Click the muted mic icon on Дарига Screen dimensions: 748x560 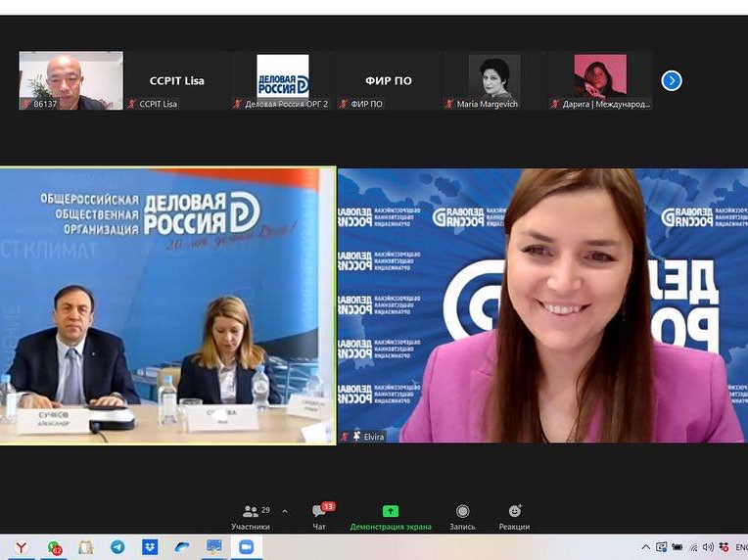coord(555,104)
